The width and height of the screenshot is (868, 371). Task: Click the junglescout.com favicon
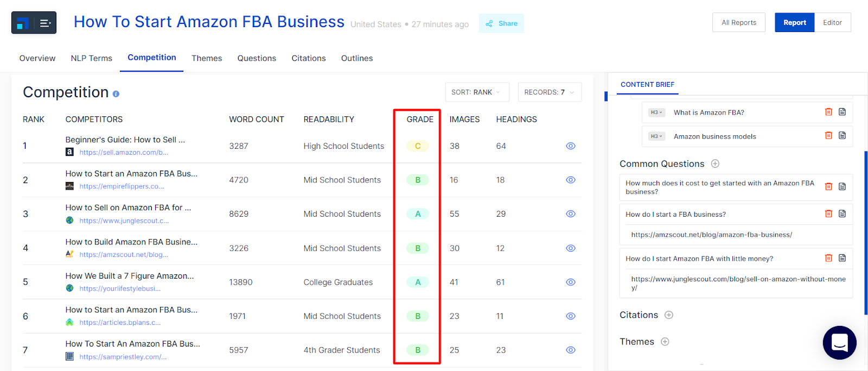click(x=69, y=221)
